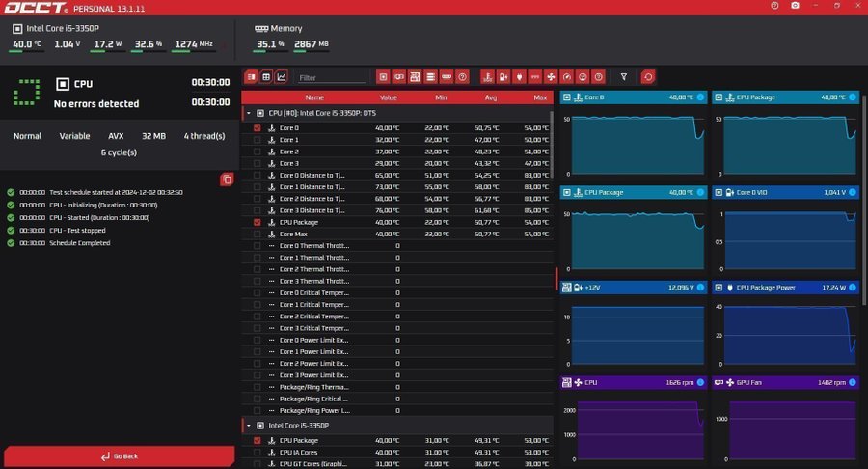The image size is (868, 469).
Task: Click the Filter text input field
Action: coord(331,77)
